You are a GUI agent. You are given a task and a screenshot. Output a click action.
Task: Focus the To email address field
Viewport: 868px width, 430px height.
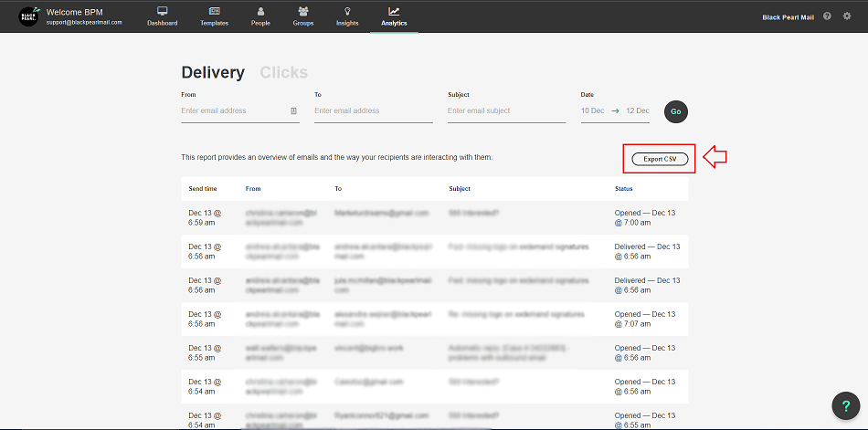[x=373, y=111]
